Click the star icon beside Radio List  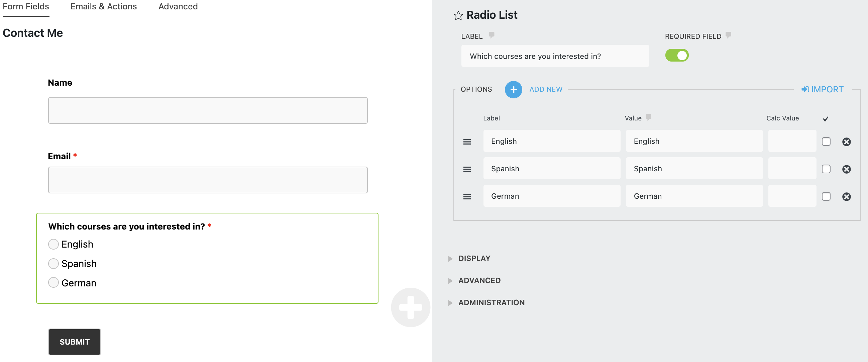click(458, 15)
